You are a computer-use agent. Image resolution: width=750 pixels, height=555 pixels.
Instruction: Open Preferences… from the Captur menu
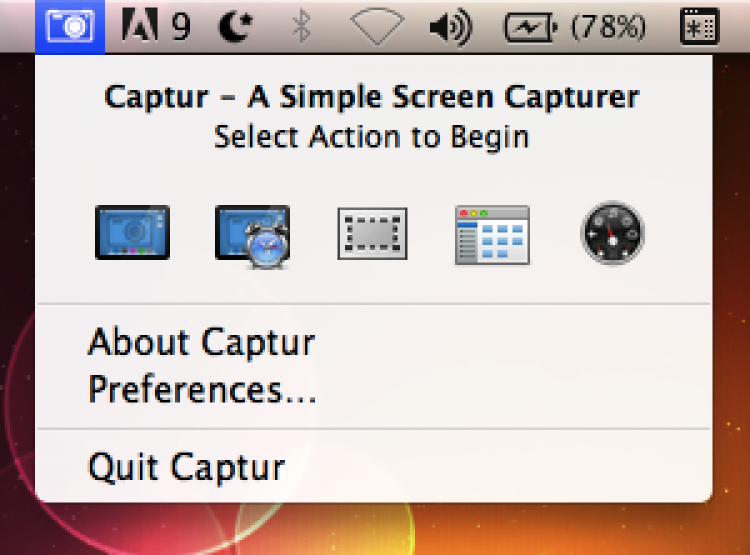(x=202, y=389)
